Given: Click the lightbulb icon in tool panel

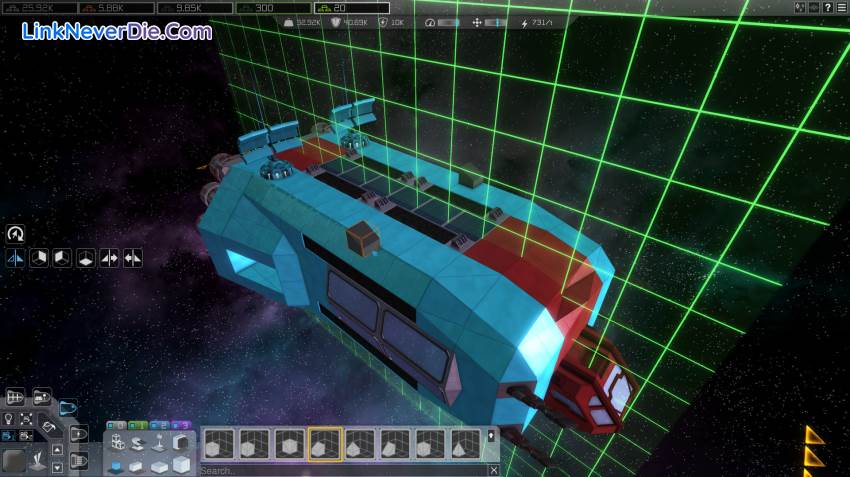Looking at the screenshot, I should click(x=9, y=419).
